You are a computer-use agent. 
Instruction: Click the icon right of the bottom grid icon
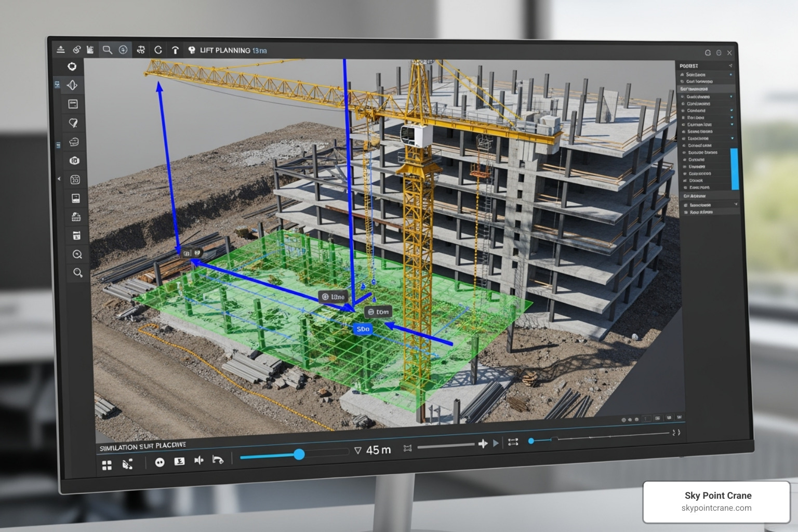[127, 464]
